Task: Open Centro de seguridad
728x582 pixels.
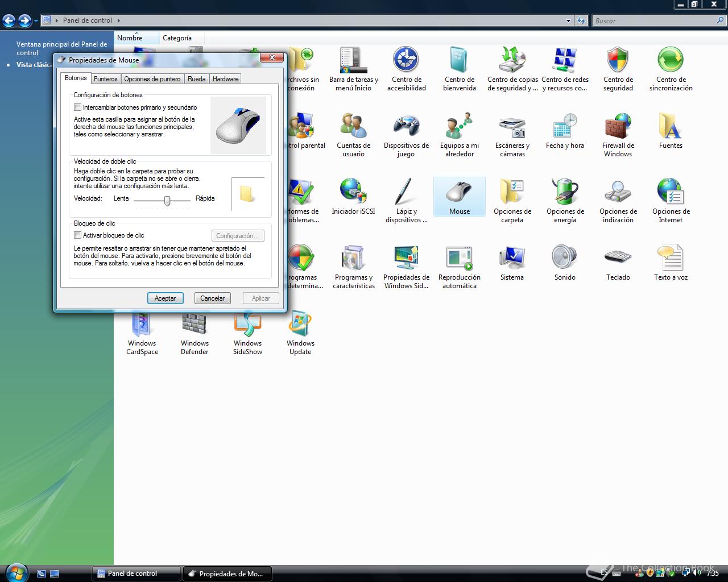Action: (618, 69)
